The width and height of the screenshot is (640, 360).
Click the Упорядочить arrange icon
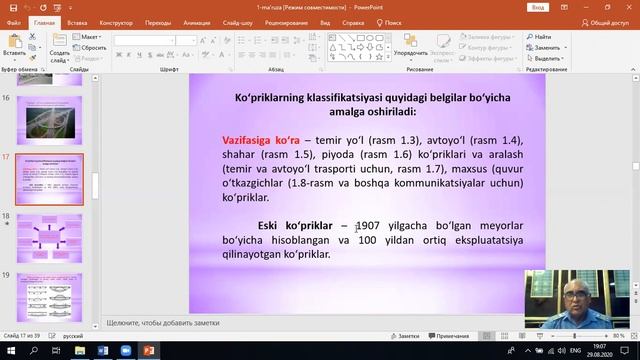click(x=410, y=41)
